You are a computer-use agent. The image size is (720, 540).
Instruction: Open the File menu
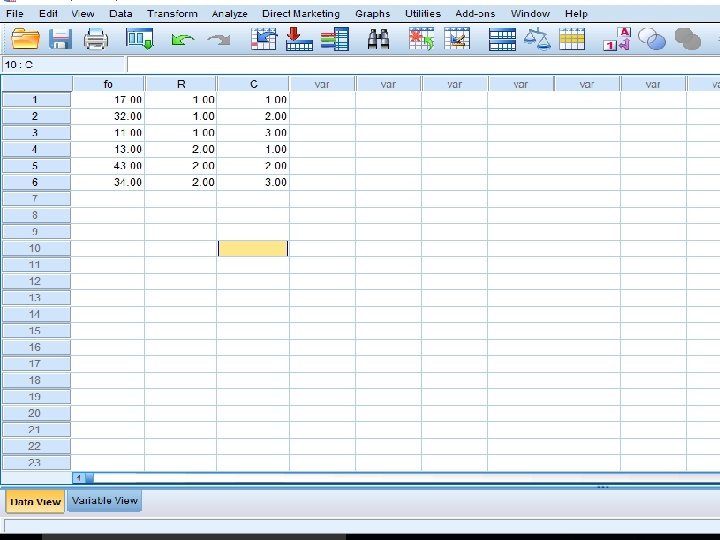coord(15,14)
